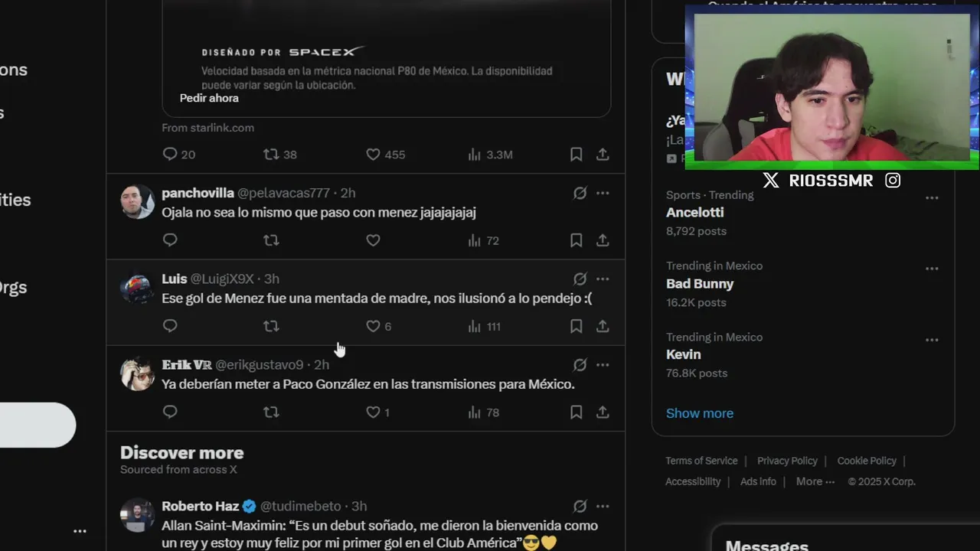The image size is (980, 551).
Task: Open more options for panchovilla's tweet
Action: (603, 193)
